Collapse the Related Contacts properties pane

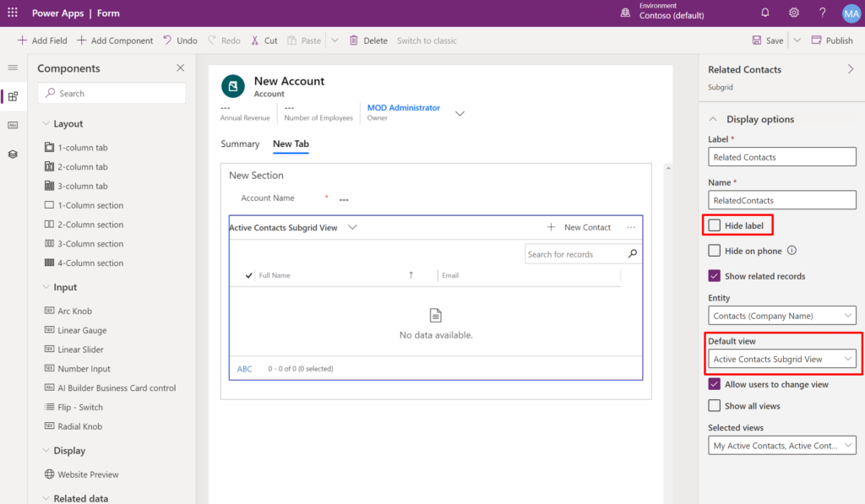tap(850, 69)
